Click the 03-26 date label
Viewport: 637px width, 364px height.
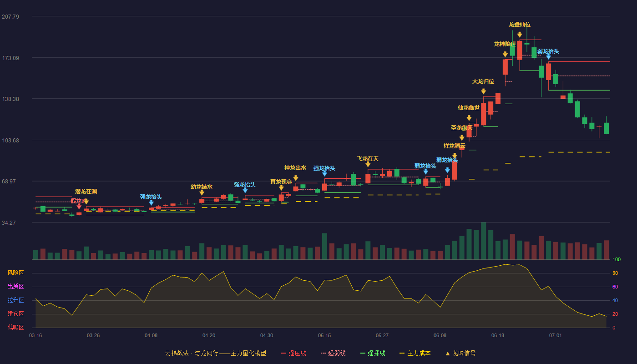pyautogui.click(x=93, y=335)
